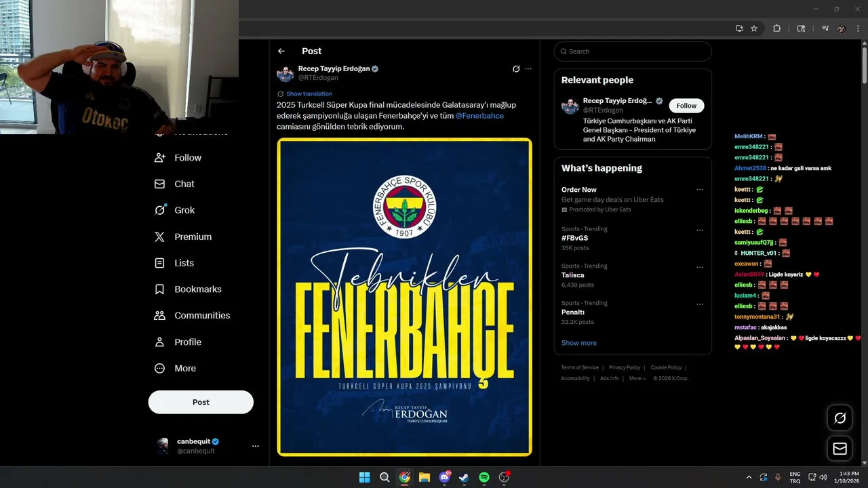Open Grok explain icon on Erdoğan's post
The height and width of the screenshot is (488, 868).
[516, 69]
